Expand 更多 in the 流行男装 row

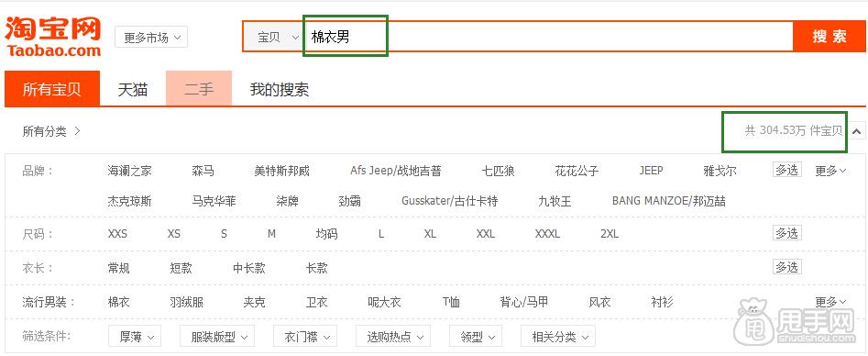830,302
